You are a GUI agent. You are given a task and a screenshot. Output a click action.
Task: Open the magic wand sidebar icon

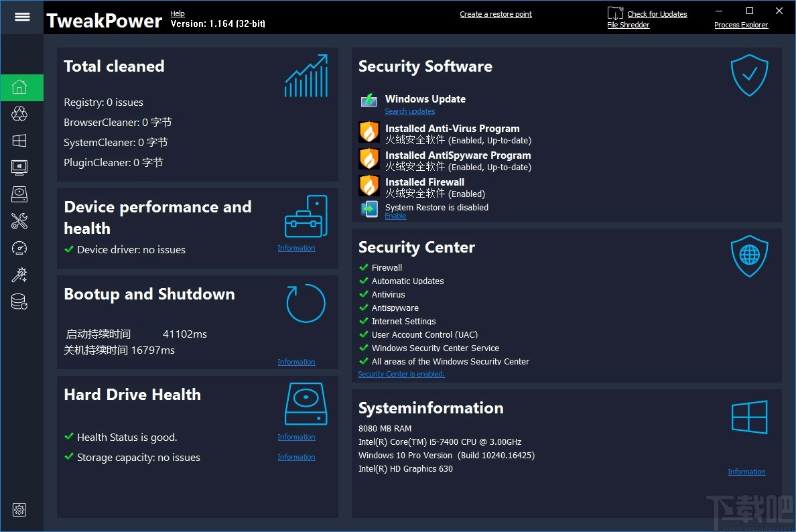(x=19, y=275)
